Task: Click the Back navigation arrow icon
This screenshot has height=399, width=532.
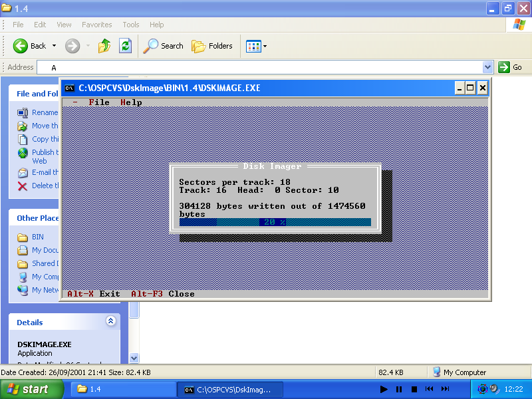Action: (x=21, y=46)
